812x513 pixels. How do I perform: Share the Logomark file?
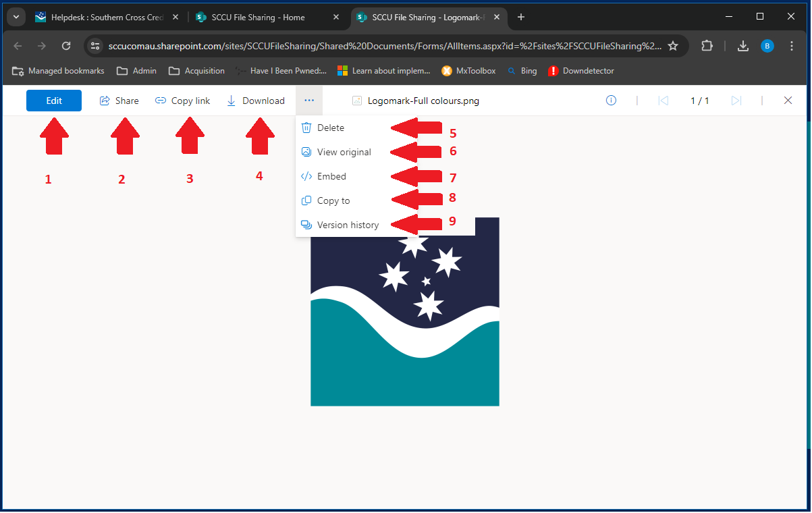(x=119, y=101)
